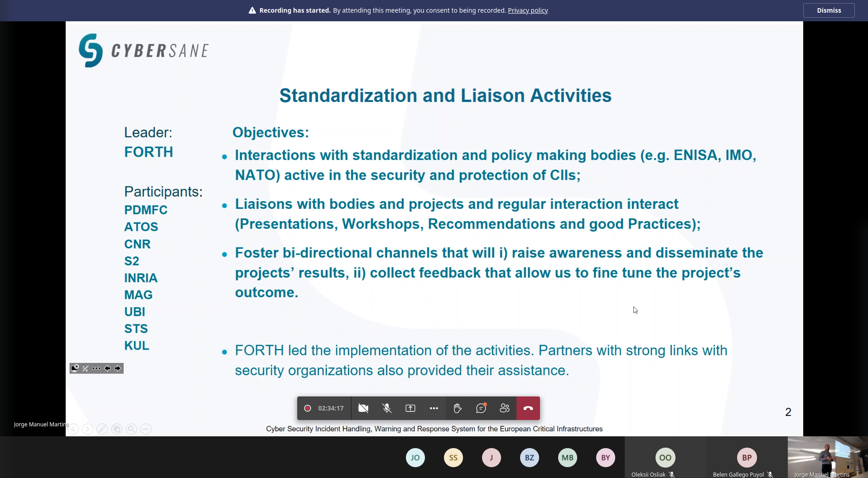
Task: Click the 2/9 slide counter icon
Action: coord(85,368)
